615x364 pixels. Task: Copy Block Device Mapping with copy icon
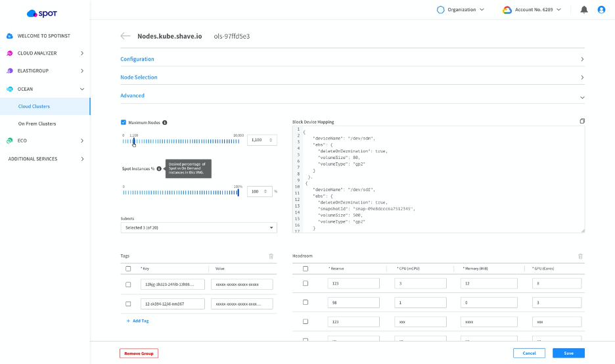[x=582, y=121]
